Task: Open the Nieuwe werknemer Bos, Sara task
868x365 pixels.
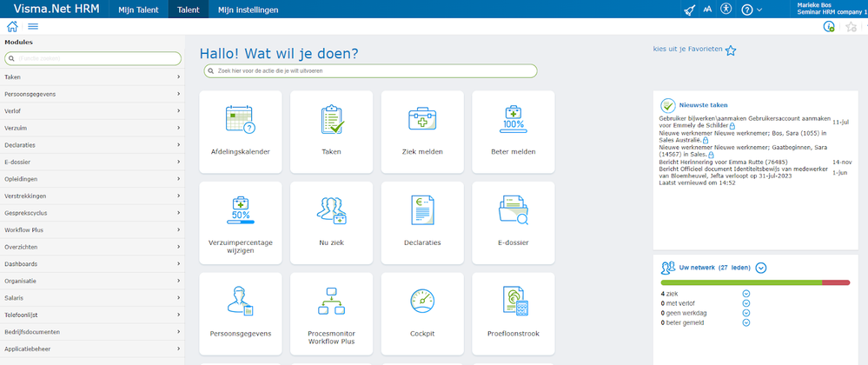Action: tap(743, 136)
